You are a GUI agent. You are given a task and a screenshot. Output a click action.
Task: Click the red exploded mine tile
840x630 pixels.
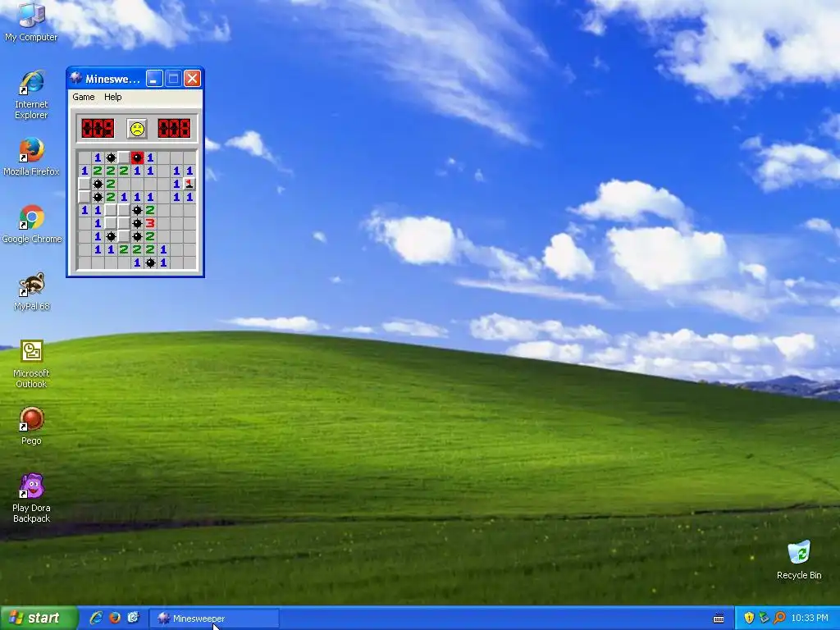pos(137,157)
